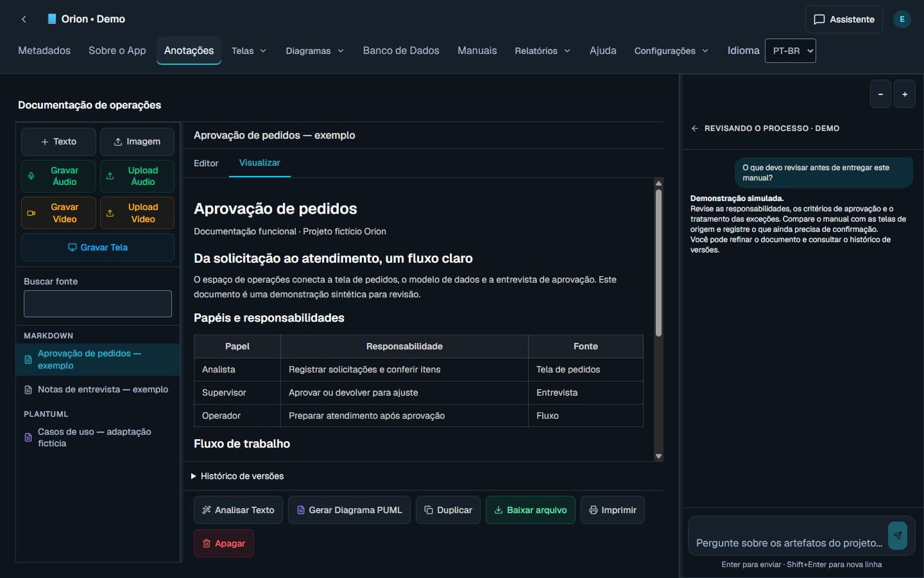The width and height of the screenshot is (924, 578).
Task: Open the Assistente panel button
Action: pyautogui.click(x=844, y=19)
